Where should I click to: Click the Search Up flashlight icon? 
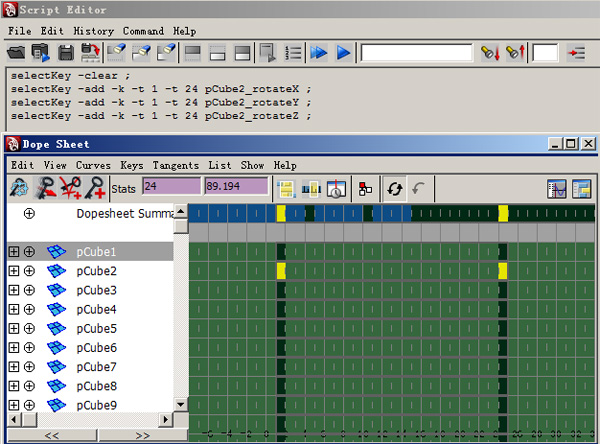coord(515,52)
